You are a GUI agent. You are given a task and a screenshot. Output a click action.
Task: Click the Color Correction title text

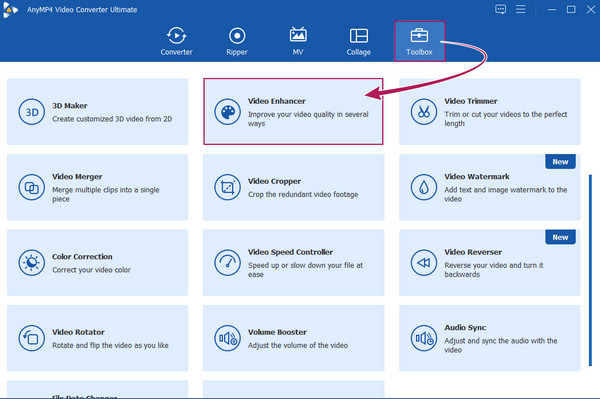tap(82, 257)
